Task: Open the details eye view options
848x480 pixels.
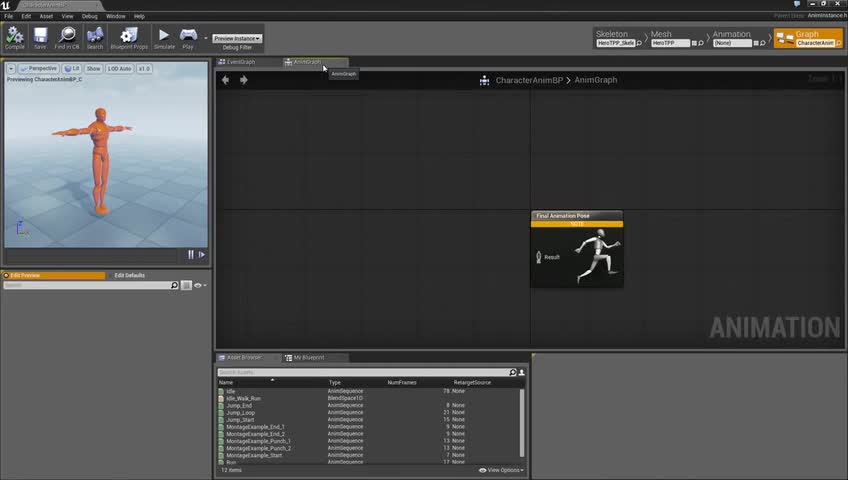Action: [200, 285]
